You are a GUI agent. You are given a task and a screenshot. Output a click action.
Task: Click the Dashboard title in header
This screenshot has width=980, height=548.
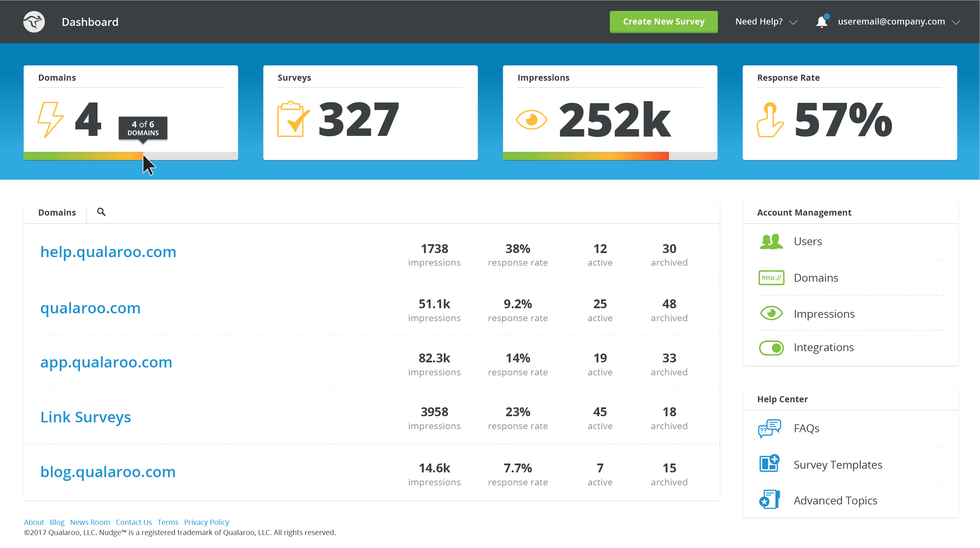[90, 22]
